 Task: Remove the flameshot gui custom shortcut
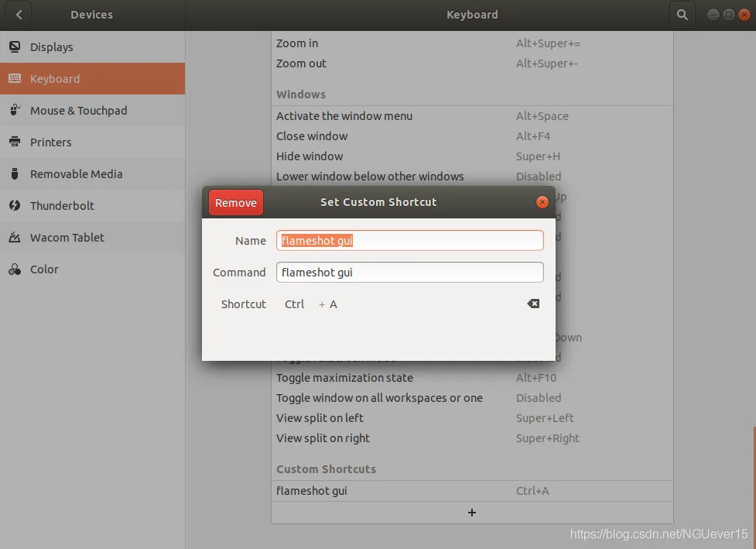(x=236, y=203)
